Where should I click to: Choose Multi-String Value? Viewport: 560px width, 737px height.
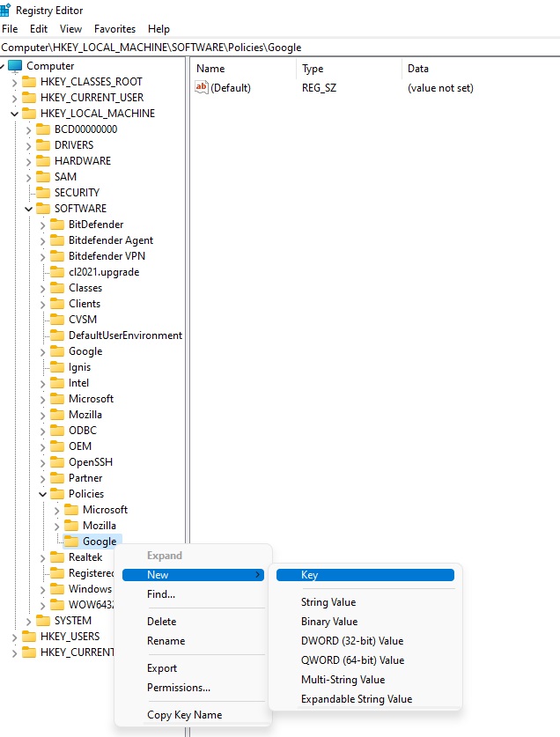pos(365,680)
